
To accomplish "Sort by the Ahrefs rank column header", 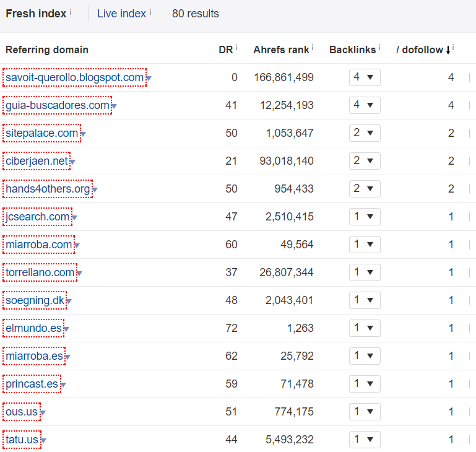I will (281, 50).
